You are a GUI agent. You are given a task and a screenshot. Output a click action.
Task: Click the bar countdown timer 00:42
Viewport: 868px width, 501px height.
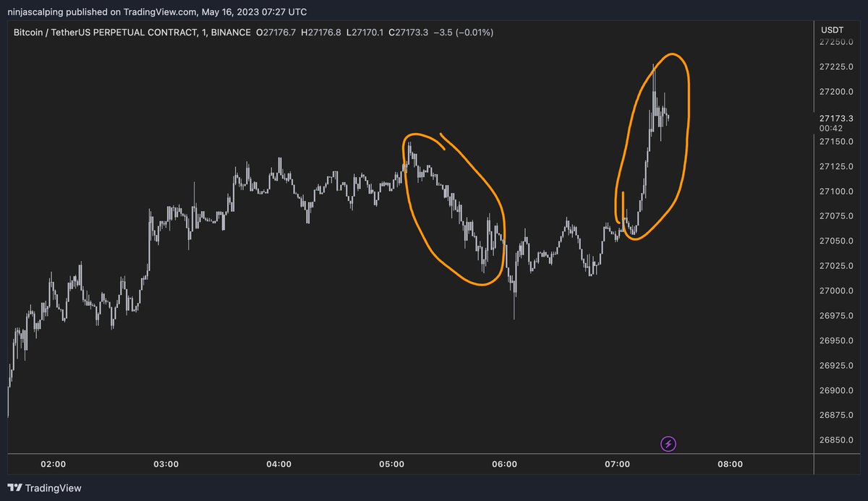coord(830,127)
